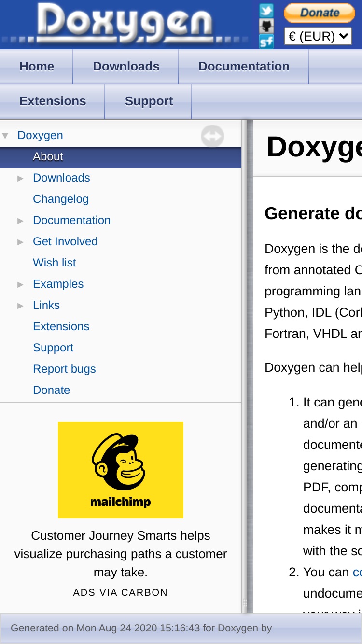Open the Extensions menu tab
The height and width of the screenshot is (644, 362).
(53, 101)
